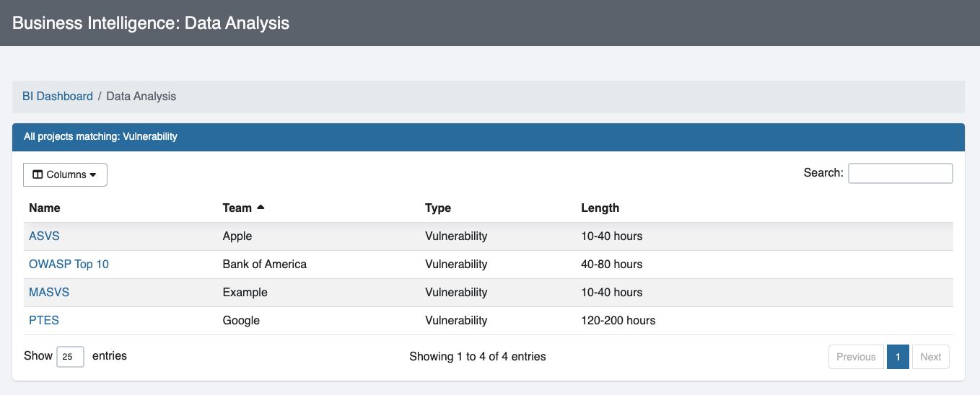Click the Apple team cell
The width and height of the screenshot is (980, 395).
click(237, 236)
